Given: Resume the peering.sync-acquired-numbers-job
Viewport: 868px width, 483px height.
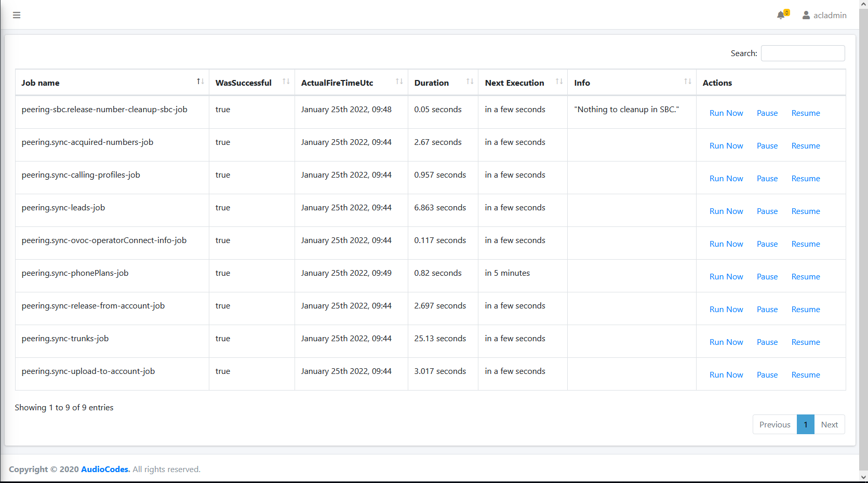Looking at the screenshot, I should pos(805,146).
